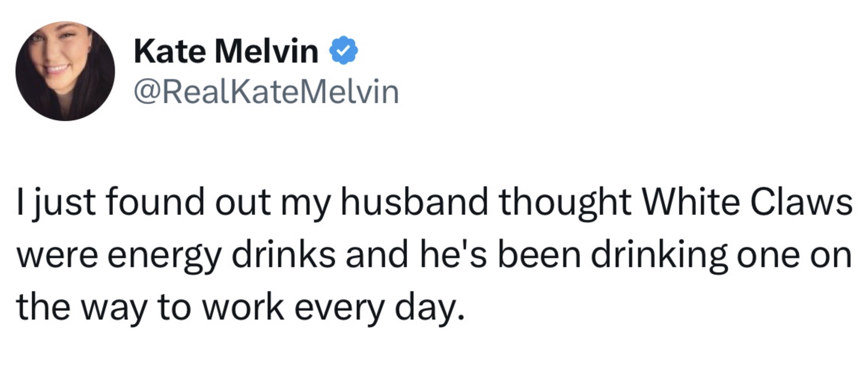
Task: Open Kate Melvin's profile picture
Action: coord(65,71)
